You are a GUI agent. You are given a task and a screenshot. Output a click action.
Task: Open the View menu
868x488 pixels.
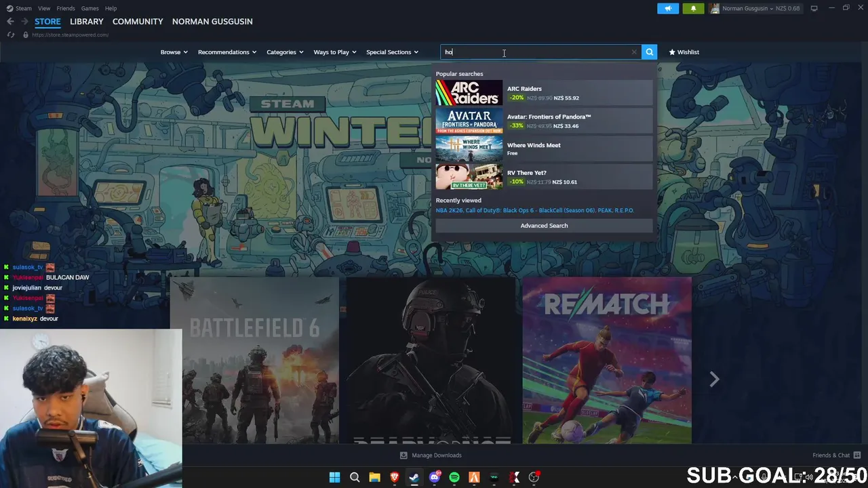(x=44, y=8)
